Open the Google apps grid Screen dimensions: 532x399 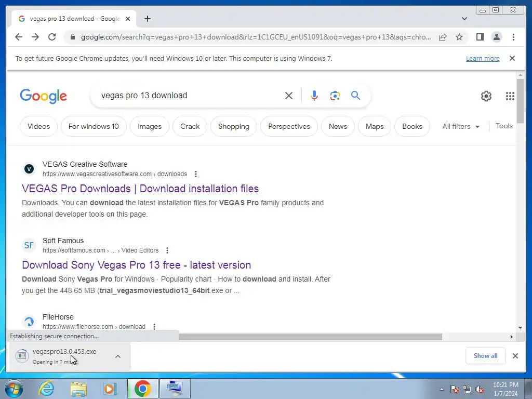(510, 96)
